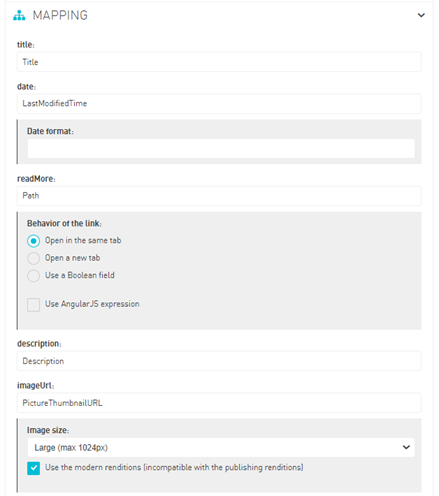This screenshot has width=439, height=496.
Task: Choose Use a Boolean field option
Action: coord(33,276)
